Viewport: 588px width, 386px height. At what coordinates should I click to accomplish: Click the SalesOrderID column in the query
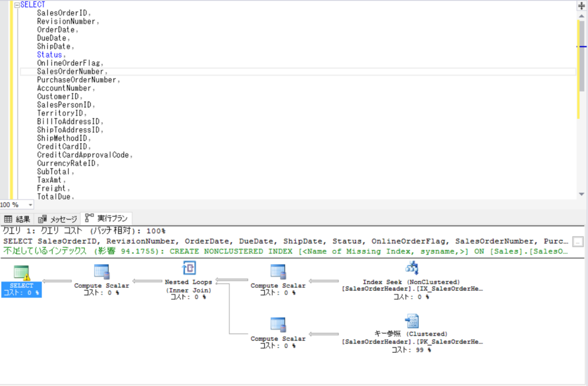pyautogui.click(x=62, y=13)
